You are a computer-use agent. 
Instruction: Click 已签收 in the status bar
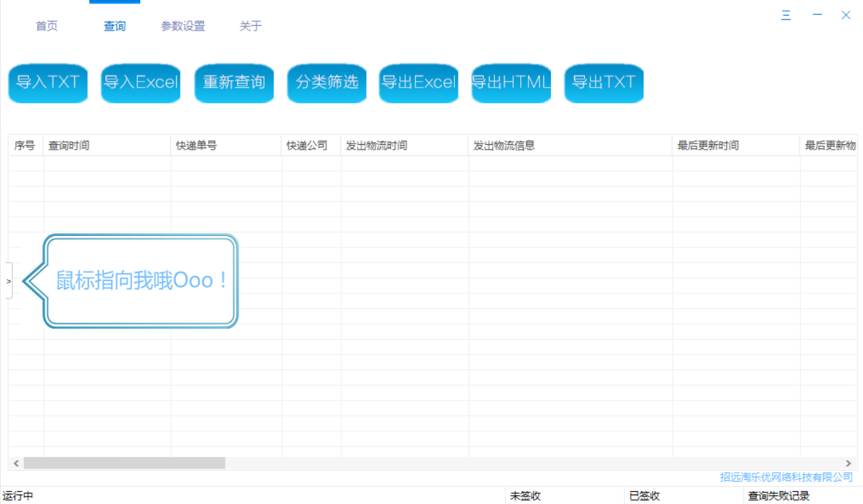(x=643, y=496)
